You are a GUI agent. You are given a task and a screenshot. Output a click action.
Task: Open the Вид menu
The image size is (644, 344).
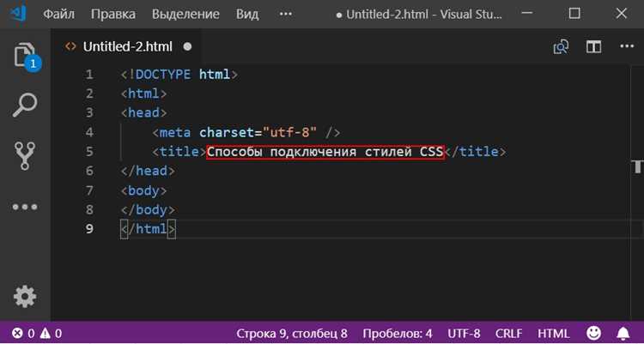click(x=247, y=14)
